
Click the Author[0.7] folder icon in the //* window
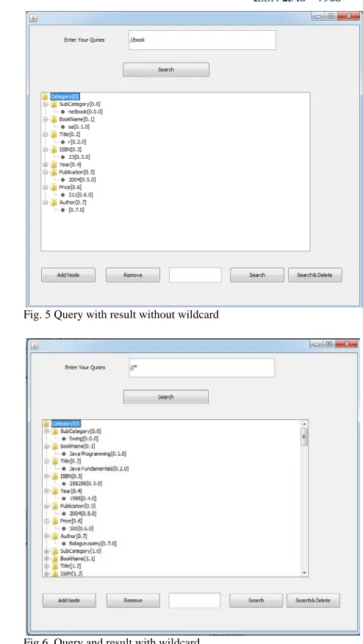coord(55,536)
